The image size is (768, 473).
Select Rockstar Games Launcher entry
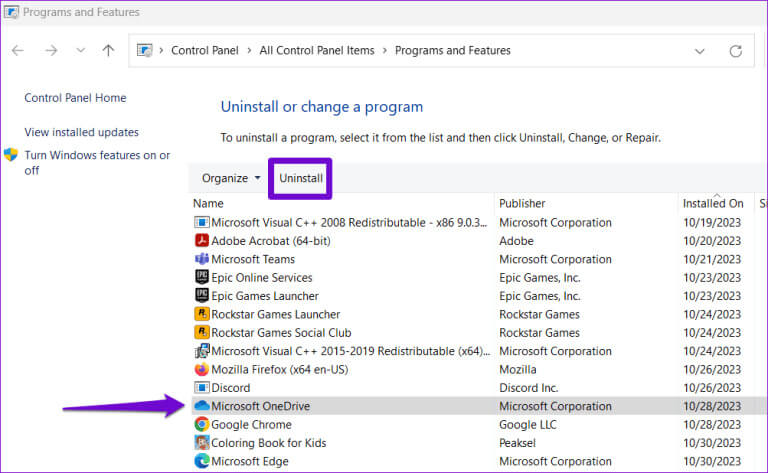click(275, 314)
